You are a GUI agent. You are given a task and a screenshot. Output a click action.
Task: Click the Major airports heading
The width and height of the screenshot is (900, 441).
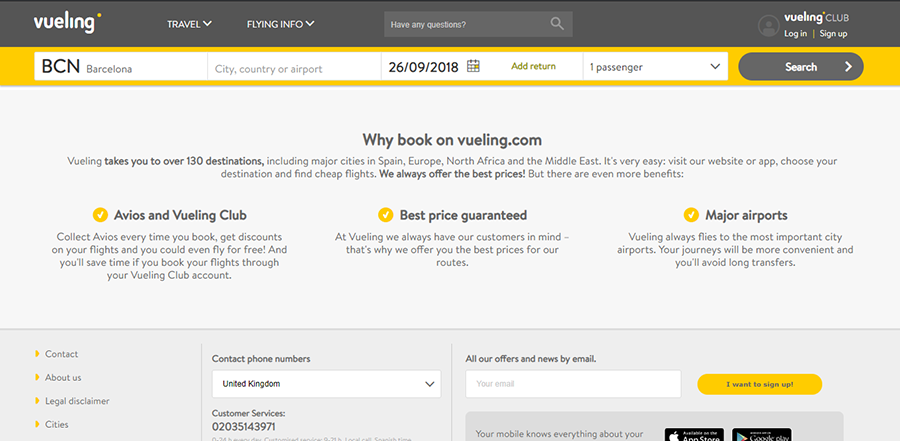tap(746, 215)
